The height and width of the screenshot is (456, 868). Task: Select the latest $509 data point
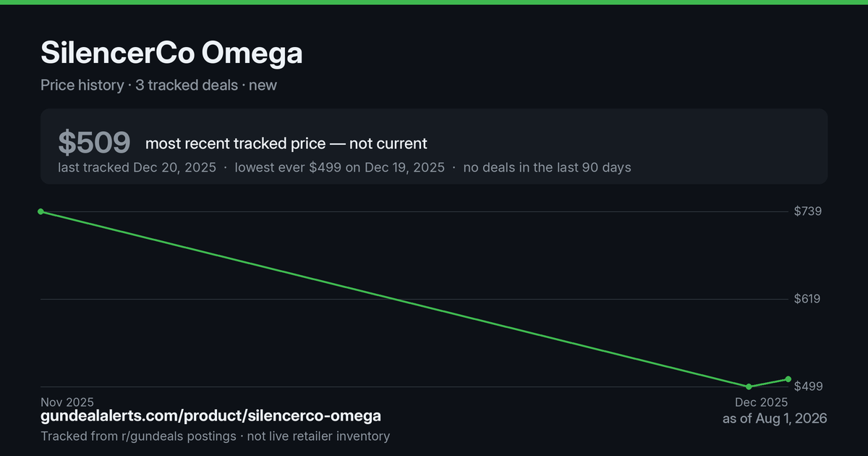788,379
